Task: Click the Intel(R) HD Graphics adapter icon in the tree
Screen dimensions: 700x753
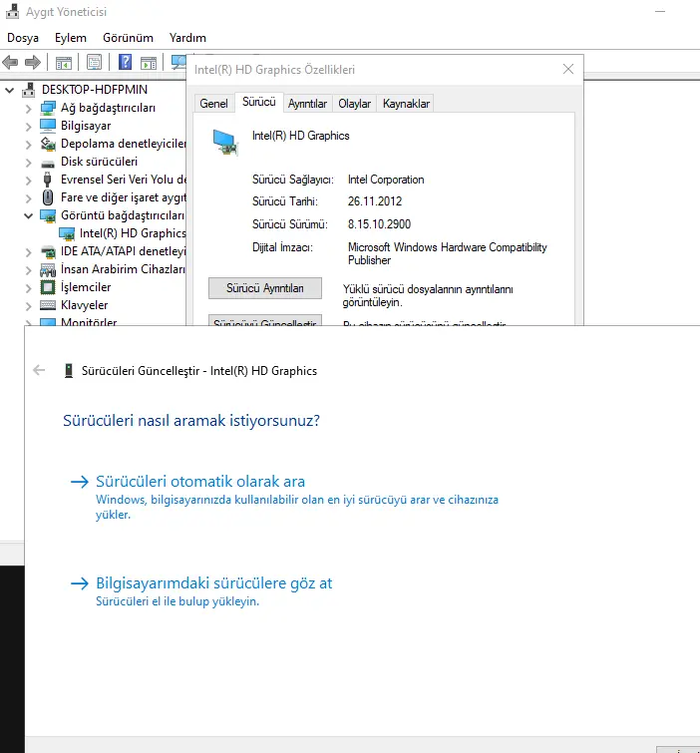Action: pos(68,233)
